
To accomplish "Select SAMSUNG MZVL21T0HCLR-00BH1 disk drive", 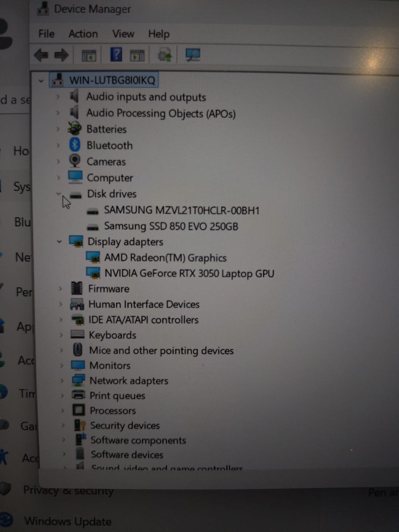I will tap(182, 210).
